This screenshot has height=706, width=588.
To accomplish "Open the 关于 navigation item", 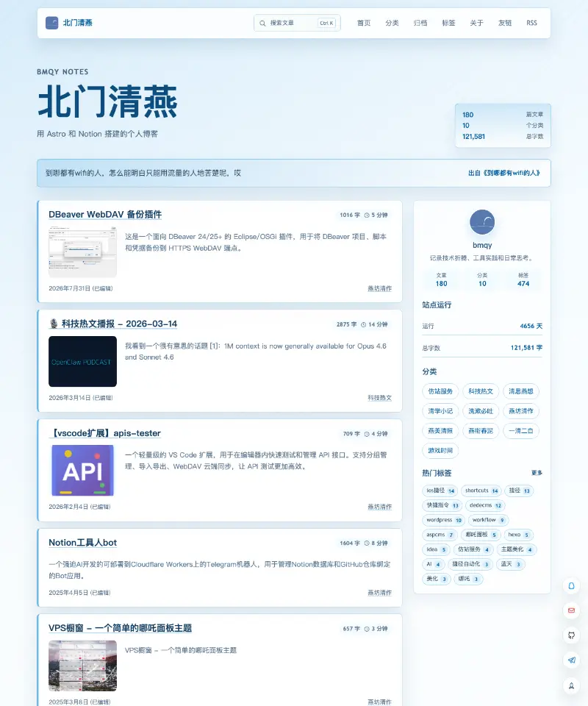I will point(476,23).
